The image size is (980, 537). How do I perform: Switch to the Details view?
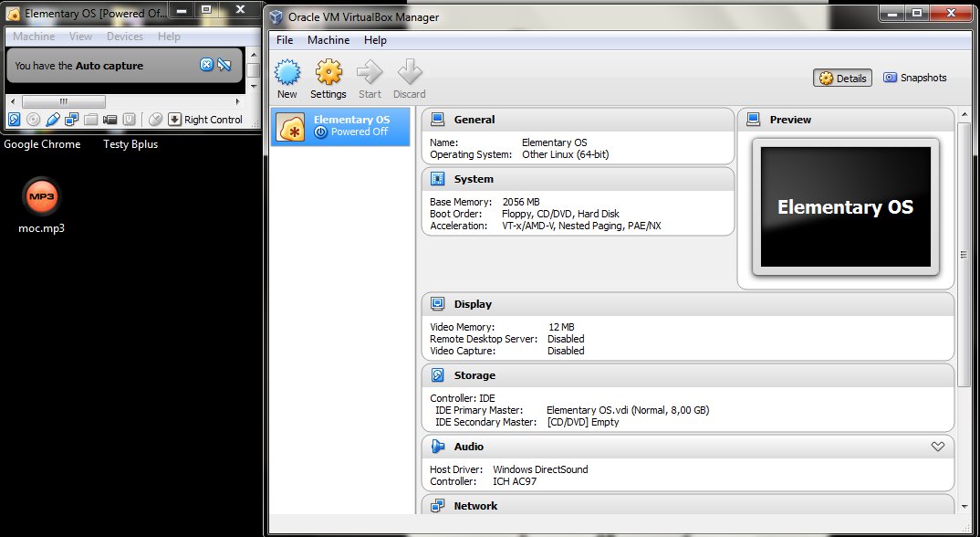point(842,79)
